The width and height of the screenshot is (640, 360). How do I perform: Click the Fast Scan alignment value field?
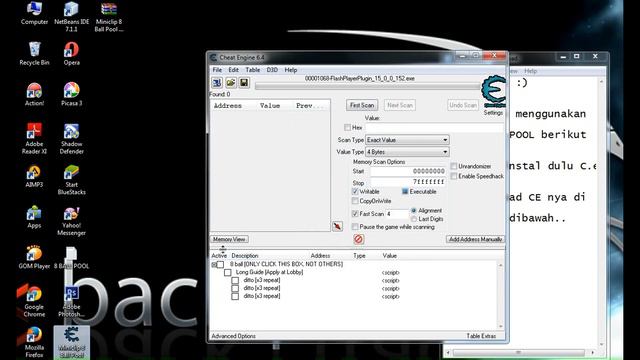click(397, 214)
